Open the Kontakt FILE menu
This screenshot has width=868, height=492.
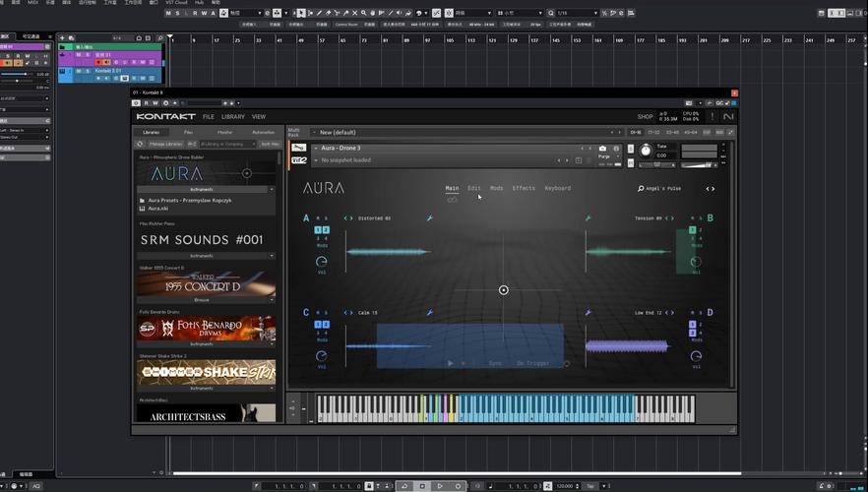[x=209, y=117]
